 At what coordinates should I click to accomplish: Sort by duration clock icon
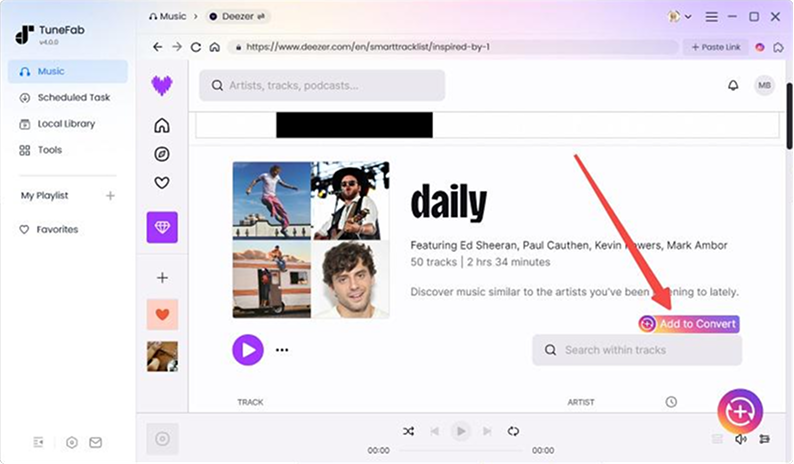[x=671, y=402]
